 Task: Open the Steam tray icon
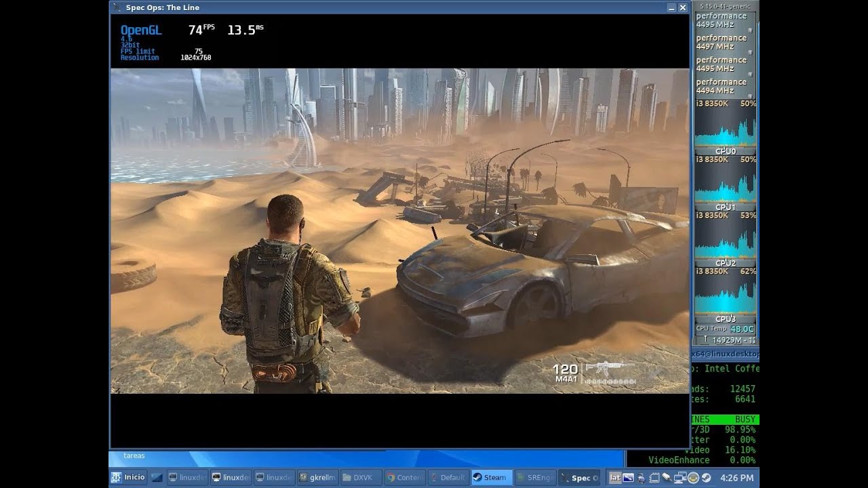(706, 477)
